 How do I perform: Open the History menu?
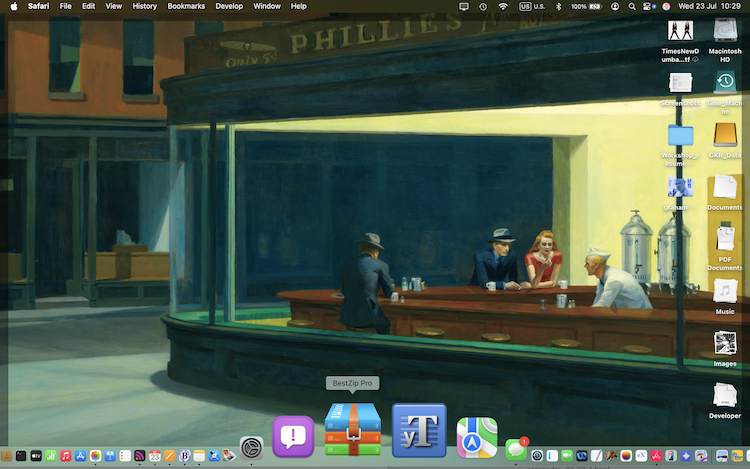(x=144, y=6)
